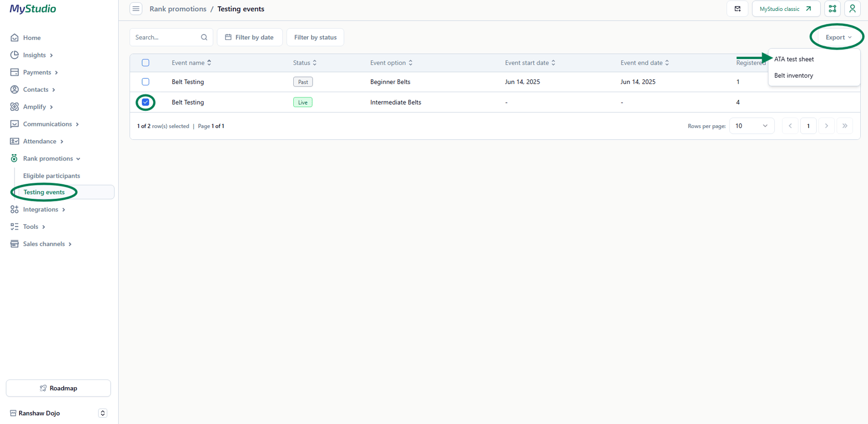Click the Insights pie chart icon

click(x=15, y=55)
